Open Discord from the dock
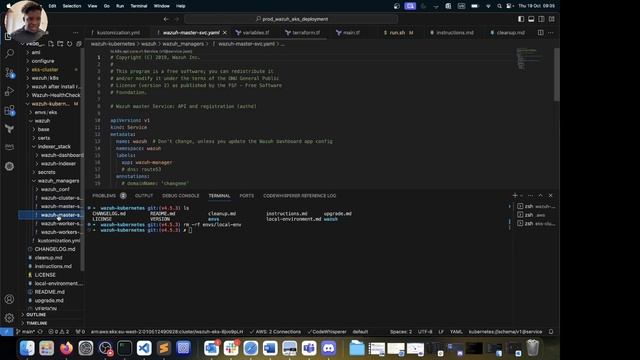Screen dimensions: 640x360 (329, 348)
